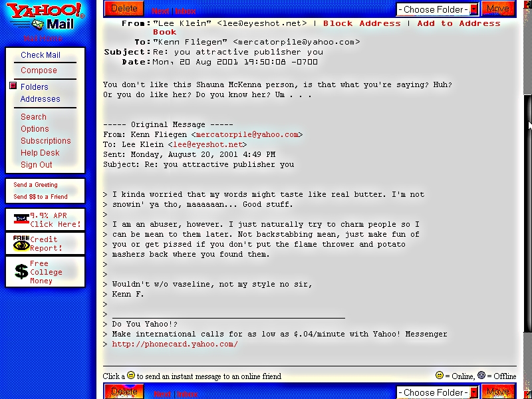The height and width of the screenshot is (399, 532).
Task: Click quoted lee@eyeshot.net email link
Action: (207, 144)
